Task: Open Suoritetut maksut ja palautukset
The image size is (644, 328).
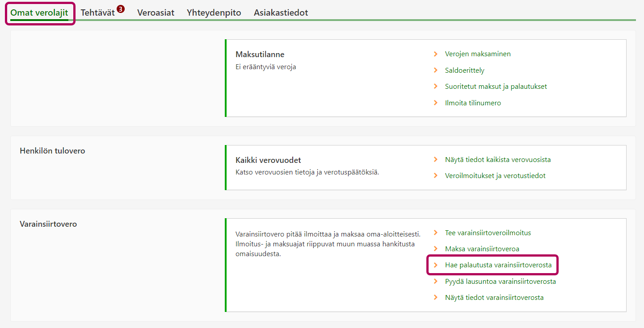Action: [x=496, y=87]
